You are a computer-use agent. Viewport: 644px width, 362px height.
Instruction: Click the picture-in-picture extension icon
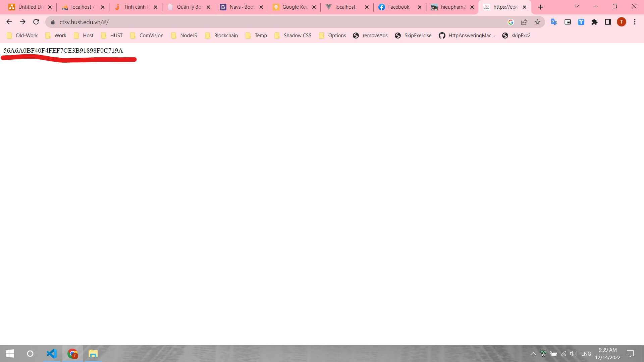[568, 22]
